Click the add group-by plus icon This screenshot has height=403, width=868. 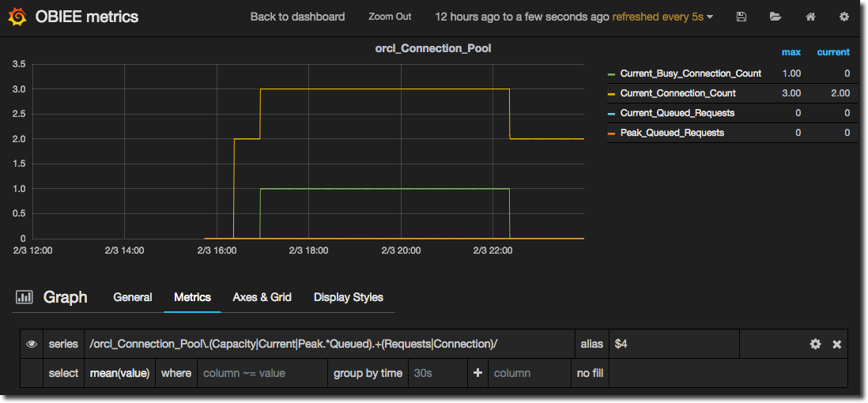pos(477,373)
